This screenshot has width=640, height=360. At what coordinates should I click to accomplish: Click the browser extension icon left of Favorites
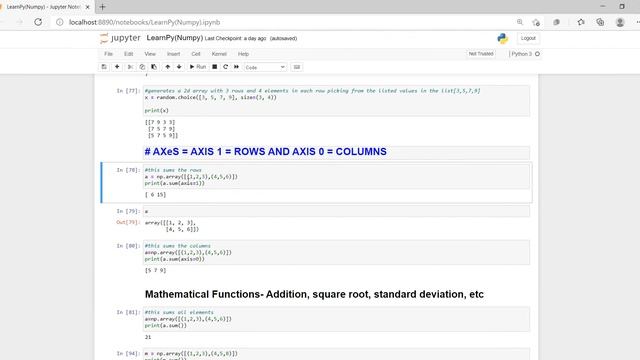point(556,22)
